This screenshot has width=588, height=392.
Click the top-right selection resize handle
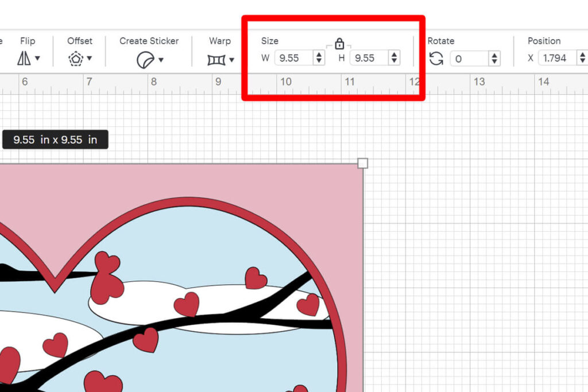[x=363, y=163]
